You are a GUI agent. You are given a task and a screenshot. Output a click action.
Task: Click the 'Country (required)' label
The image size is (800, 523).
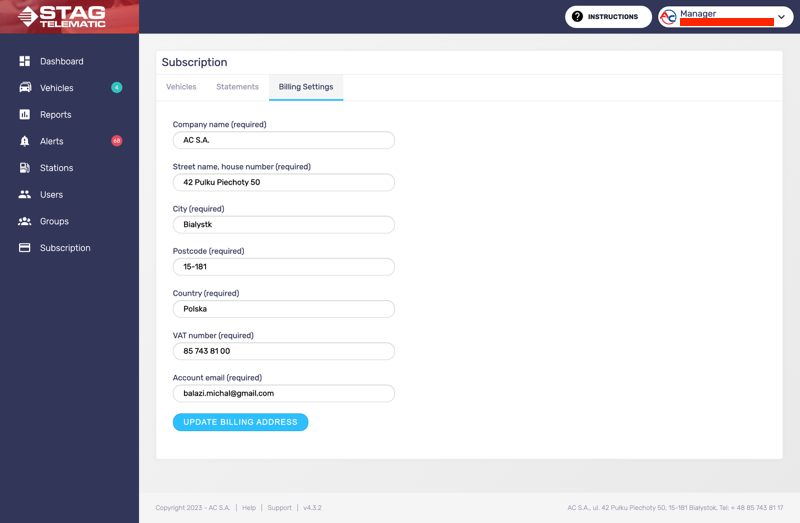point(206,293)
